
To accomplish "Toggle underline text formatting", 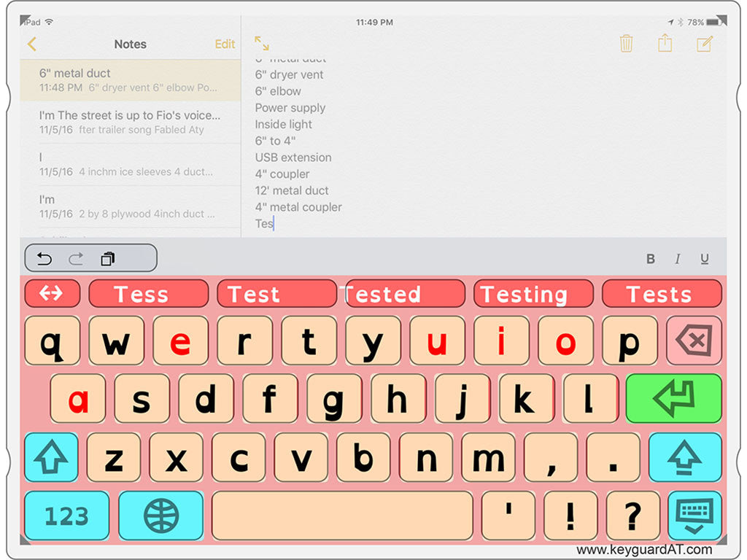I will tap(704, 259).
